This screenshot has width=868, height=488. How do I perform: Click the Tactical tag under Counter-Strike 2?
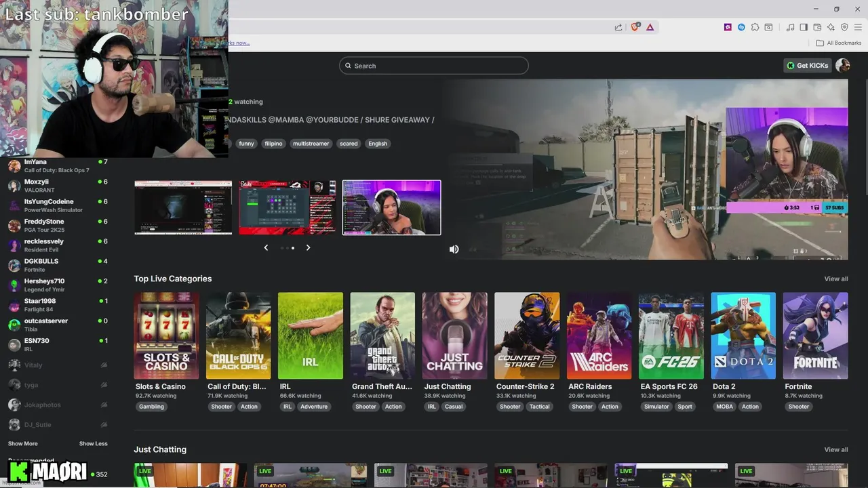tap(540, 407)
